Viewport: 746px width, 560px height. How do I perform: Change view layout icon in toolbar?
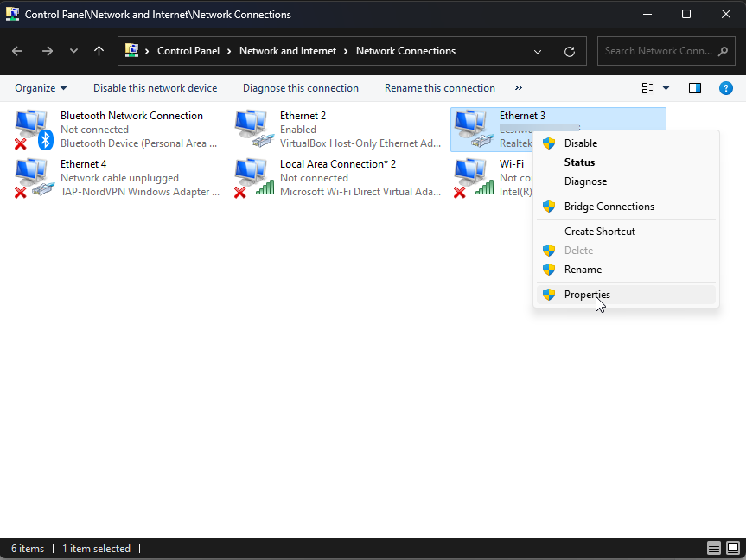pyautogui.click(x=647, y=88)
